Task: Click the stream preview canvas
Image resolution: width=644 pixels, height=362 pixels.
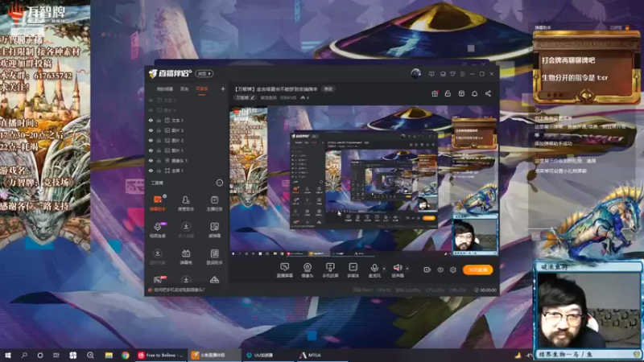Action: tap(364, 180)
